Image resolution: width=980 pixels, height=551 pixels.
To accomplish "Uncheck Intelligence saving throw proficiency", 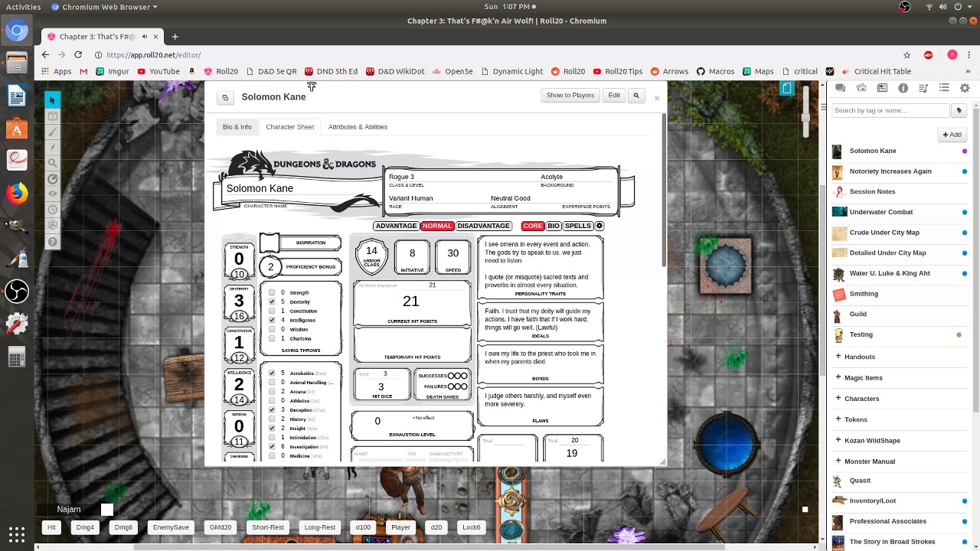I will (272, 321).
